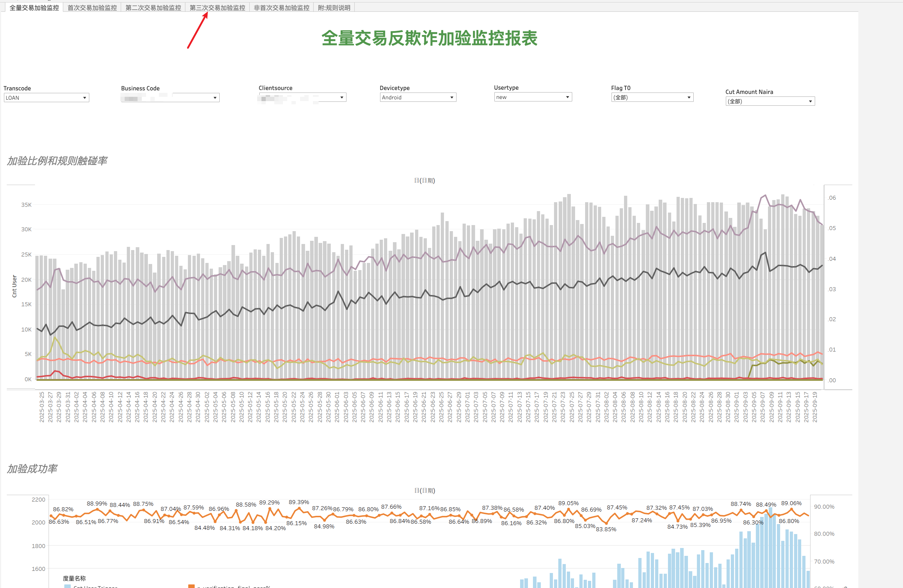The width and height of the screenshot is (903, 588).
Task: Click the 89.06% data label
Action: pyautogui.click(x=791, y=503)
